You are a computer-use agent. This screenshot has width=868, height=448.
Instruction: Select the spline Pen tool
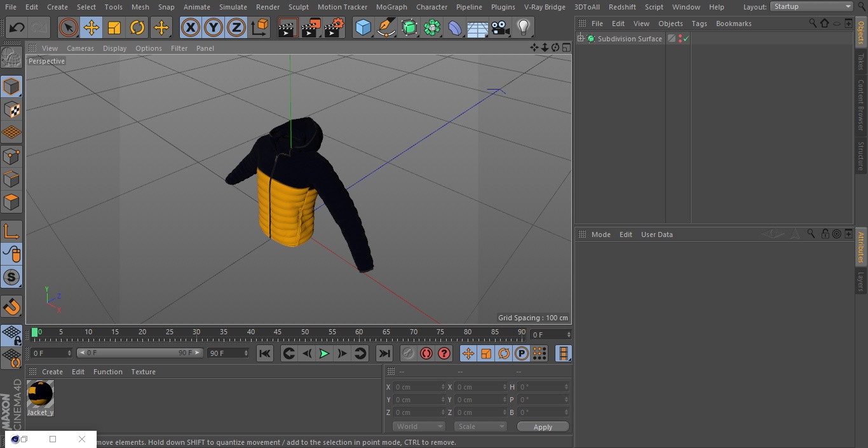coord(386,28)
